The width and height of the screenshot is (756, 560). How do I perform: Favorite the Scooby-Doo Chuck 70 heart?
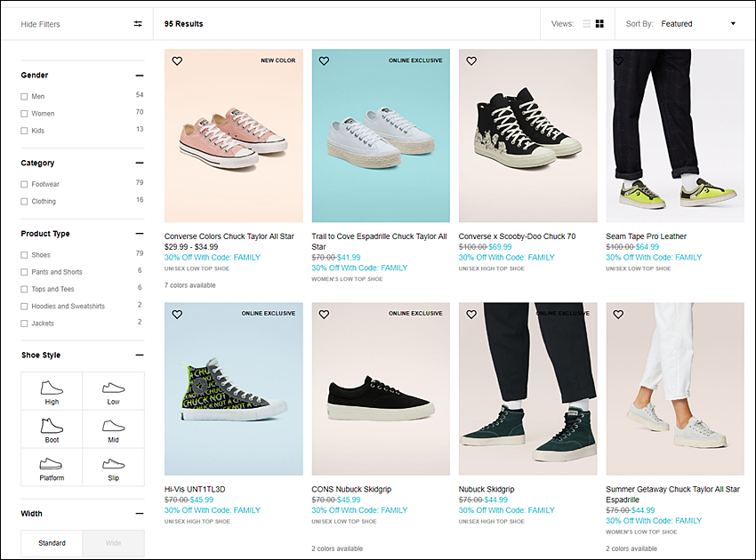click(x=471, y=60)
